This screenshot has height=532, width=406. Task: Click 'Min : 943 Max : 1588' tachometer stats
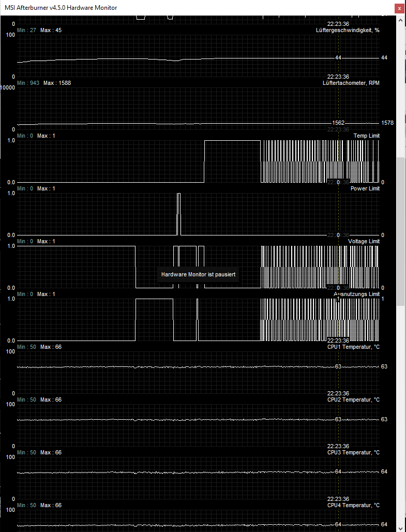pyautogui.click(x=44, y=83)
